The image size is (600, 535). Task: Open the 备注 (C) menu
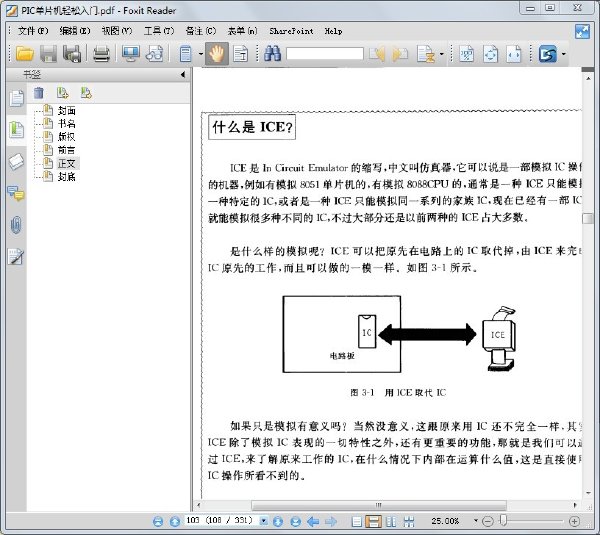[x=201, y=31]
